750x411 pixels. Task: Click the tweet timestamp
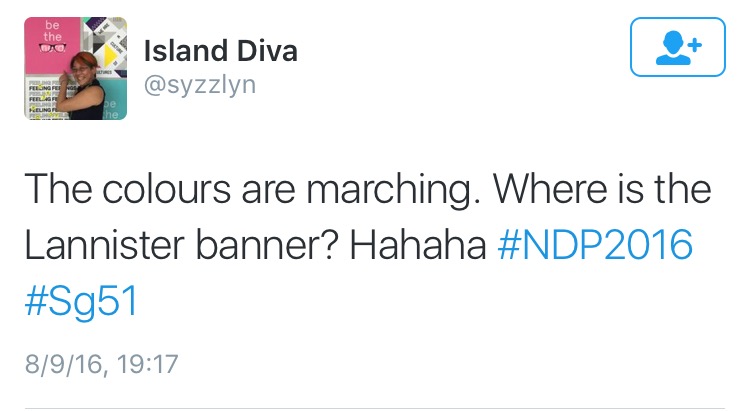(x=101, y=362)
